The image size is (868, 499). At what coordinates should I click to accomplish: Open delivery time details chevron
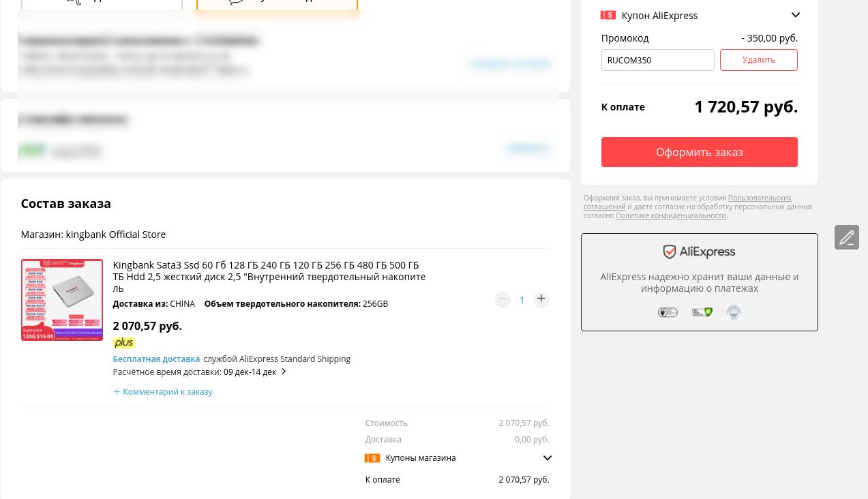click(x=284, y=372)
